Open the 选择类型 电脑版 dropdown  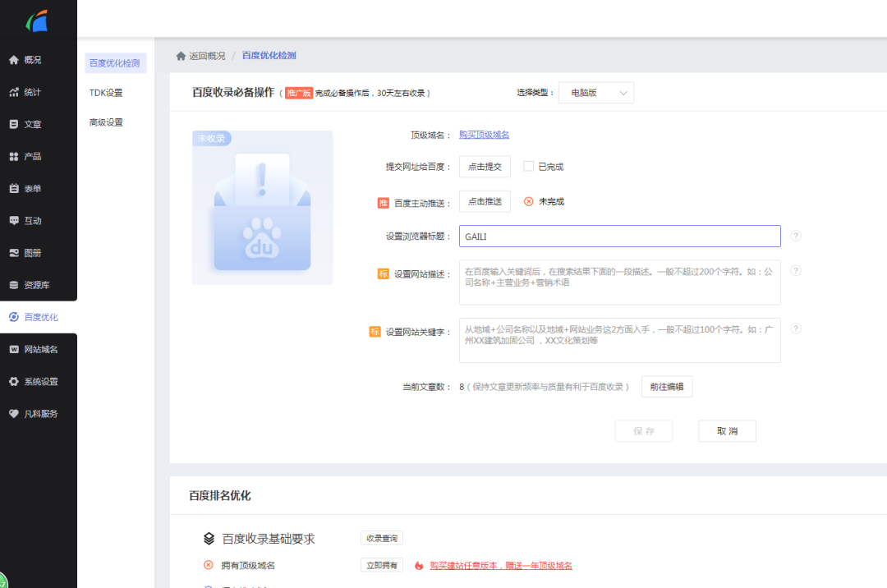tap(595, 93)
